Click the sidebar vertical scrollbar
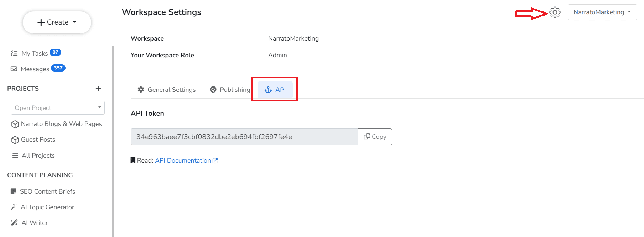This screenshot has height=237, width=644. [x=113, y=141]
